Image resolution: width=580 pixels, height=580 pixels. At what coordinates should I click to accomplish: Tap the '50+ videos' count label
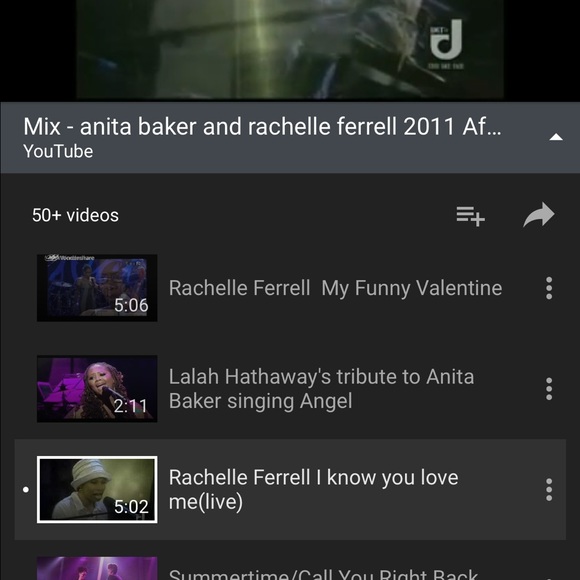(75, 215)
